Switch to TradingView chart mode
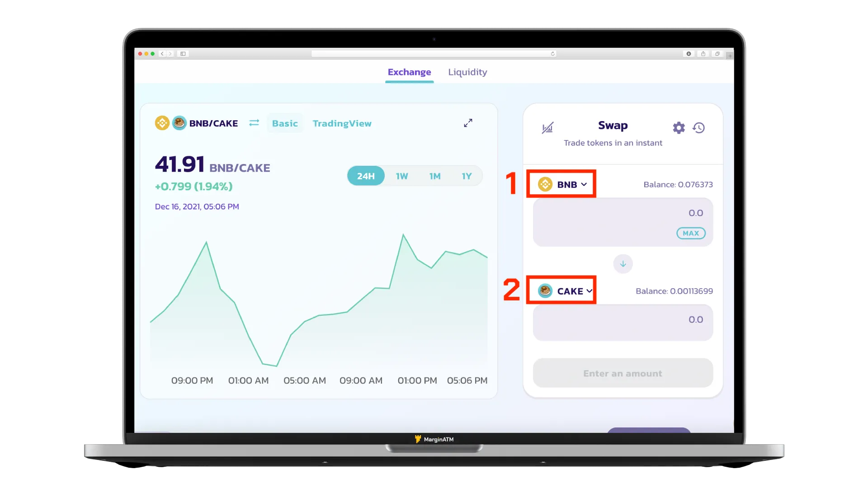Screen dimensions: 868x488 pos(342,123)
